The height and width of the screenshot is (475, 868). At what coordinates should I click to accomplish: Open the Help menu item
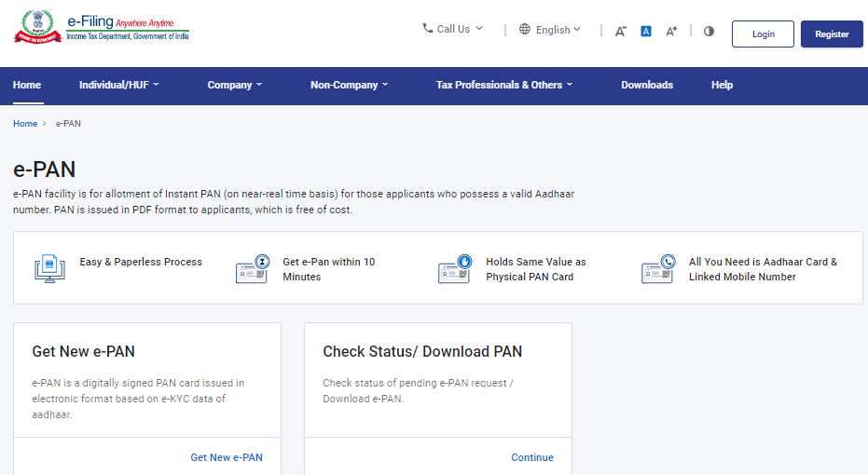[x=722, y=85]
